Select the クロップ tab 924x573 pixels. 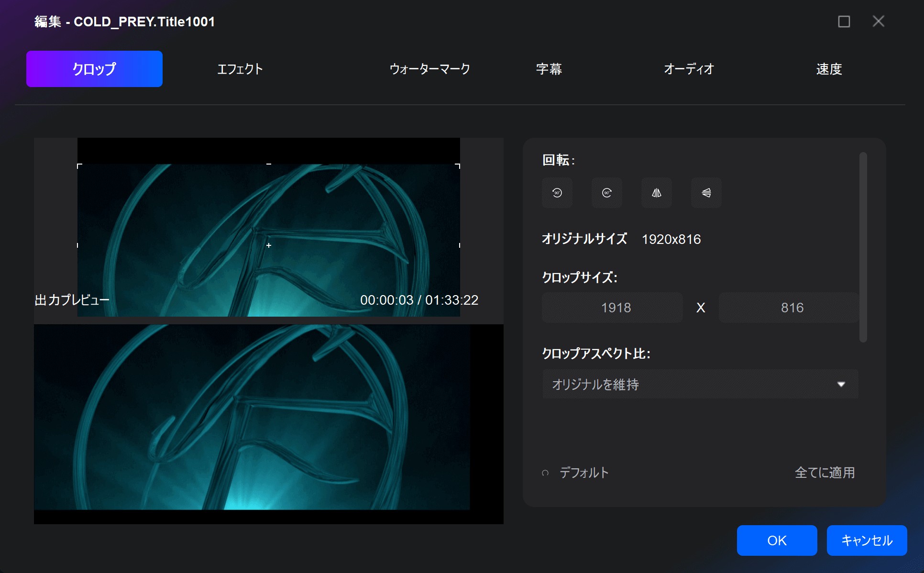(x=94, y=69)
